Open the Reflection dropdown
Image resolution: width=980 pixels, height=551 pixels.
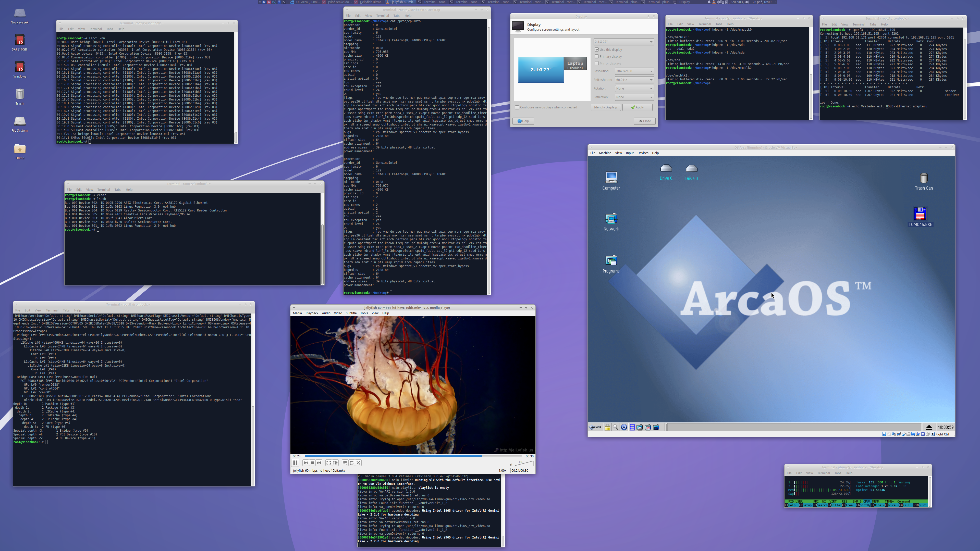(x=634, y=97)
